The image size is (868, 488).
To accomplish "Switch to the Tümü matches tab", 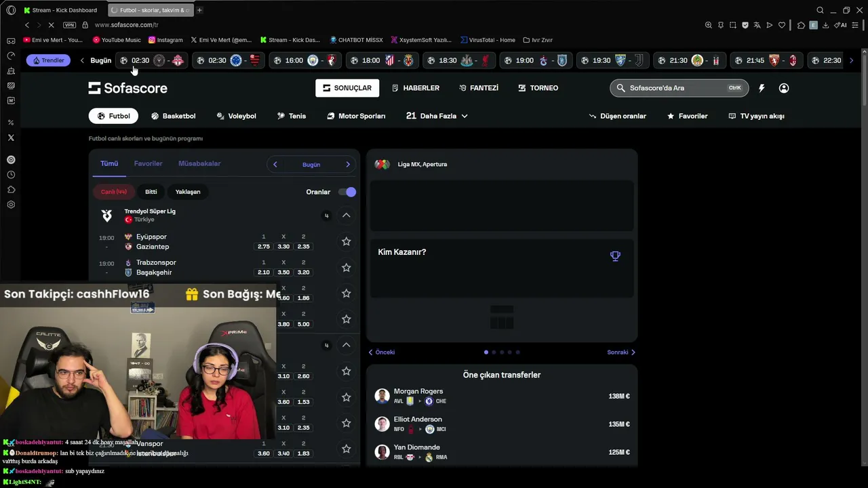I will (x=109, y=163).
